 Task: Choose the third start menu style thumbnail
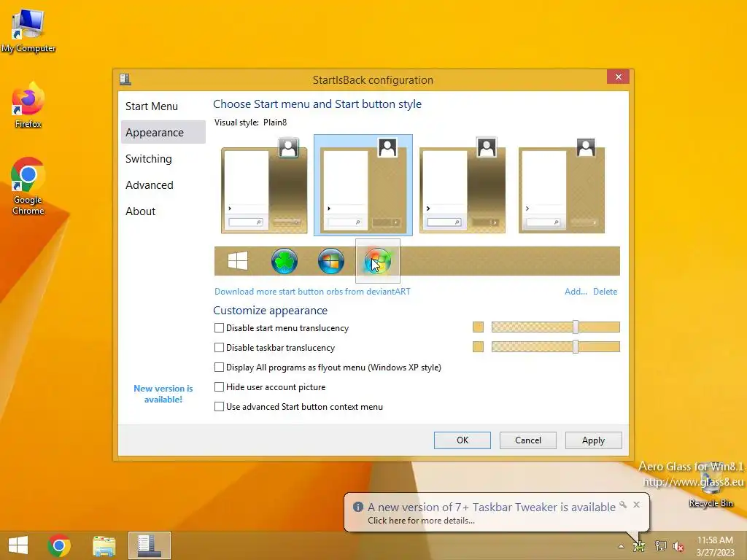(462, 186)
